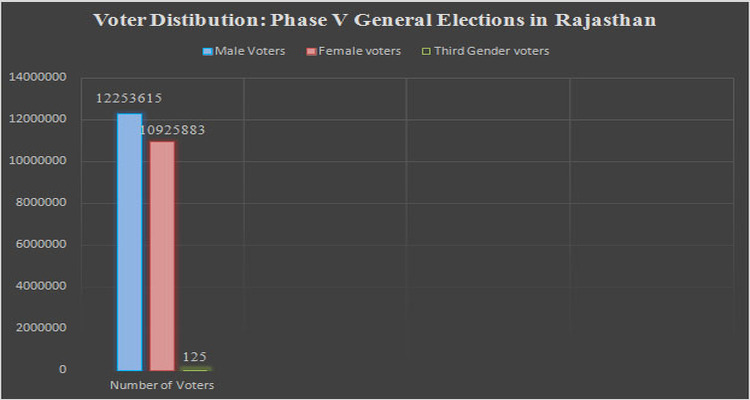Click the red Female voters legend swatch
Viewport: 750px width, 400px height.
311,49
